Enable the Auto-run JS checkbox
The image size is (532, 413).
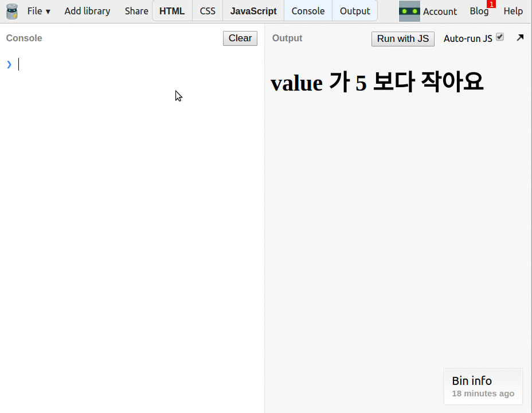click(499, 36)
